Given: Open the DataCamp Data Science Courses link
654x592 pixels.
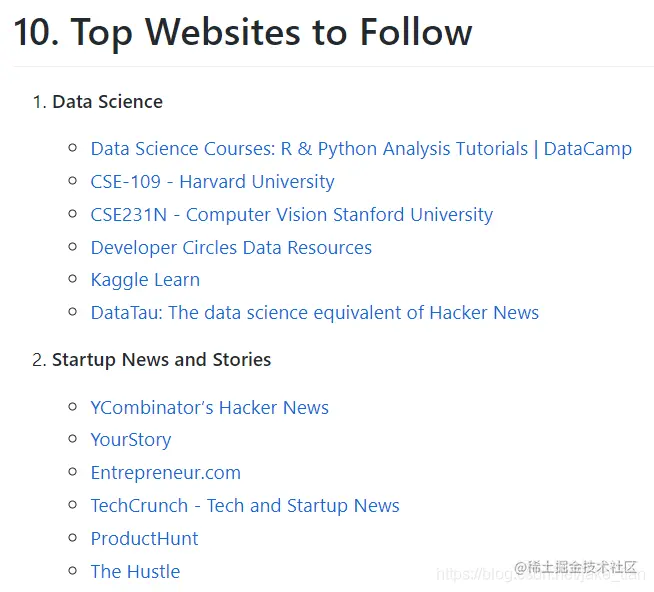Looking at the screenshot, I should [361, 149].
